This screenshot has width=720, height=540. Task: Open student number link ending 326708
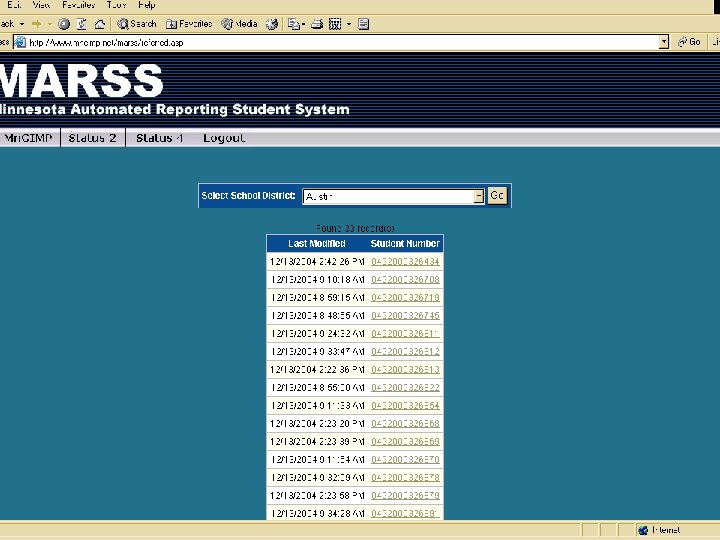[405, 280]
